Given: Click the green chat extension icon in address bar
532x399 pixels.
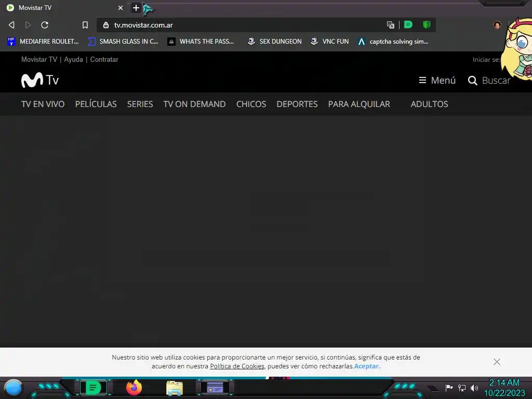Looking at the screenshot, I should pyautogui.click(x=408, y=24).
